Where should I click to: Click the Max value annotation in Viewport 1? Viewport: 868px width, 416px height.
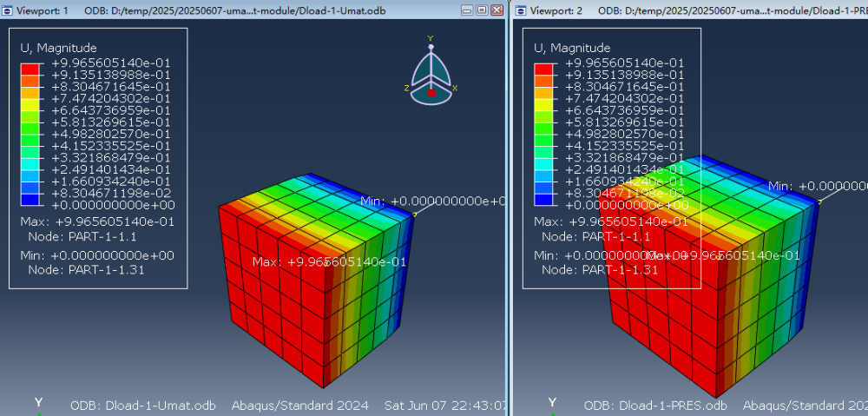click(328, 261)
